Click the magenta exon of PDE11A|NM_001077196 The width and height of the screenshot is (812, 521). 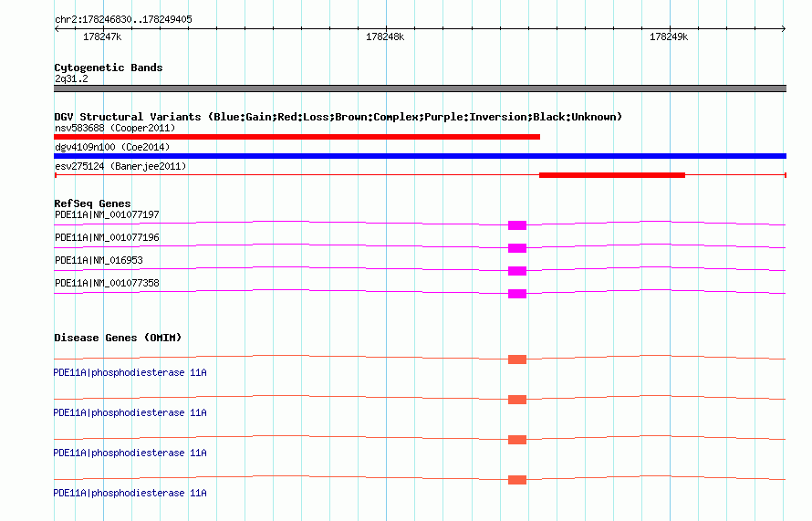pyautogui.click(x=517, y=248)
